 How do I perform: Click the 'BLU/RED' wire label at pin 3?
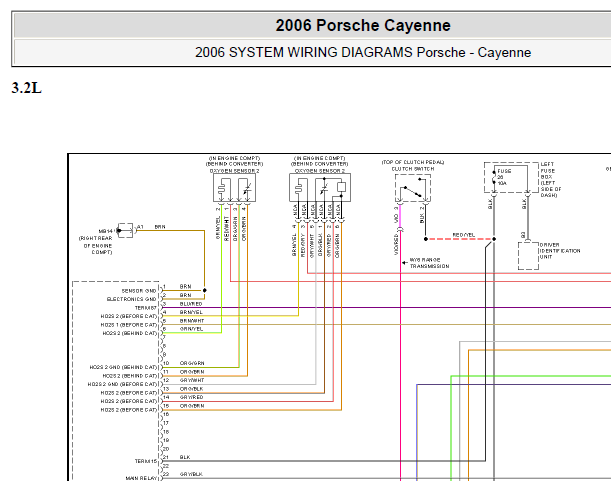pos(191,304)
